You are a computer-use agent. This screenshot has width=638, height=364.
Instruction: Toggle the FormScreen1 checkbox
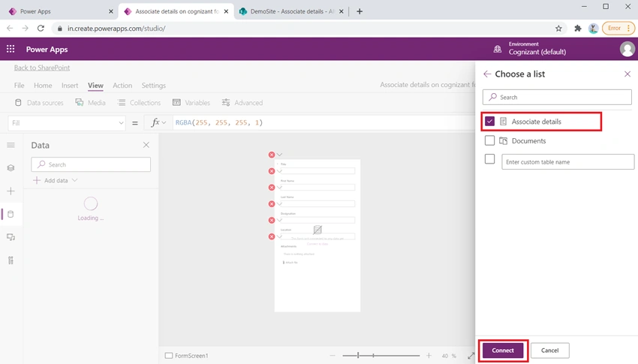point(168,356)
